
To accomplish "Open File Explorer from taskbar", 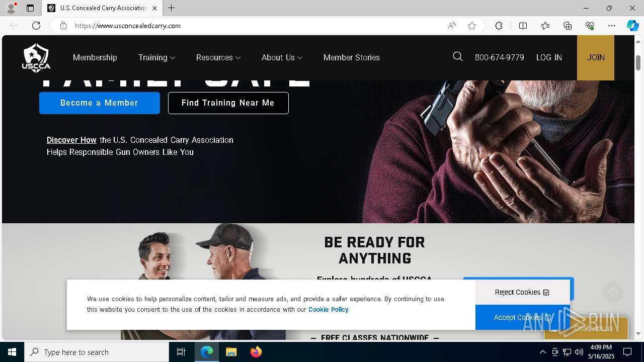I will 231,352.
